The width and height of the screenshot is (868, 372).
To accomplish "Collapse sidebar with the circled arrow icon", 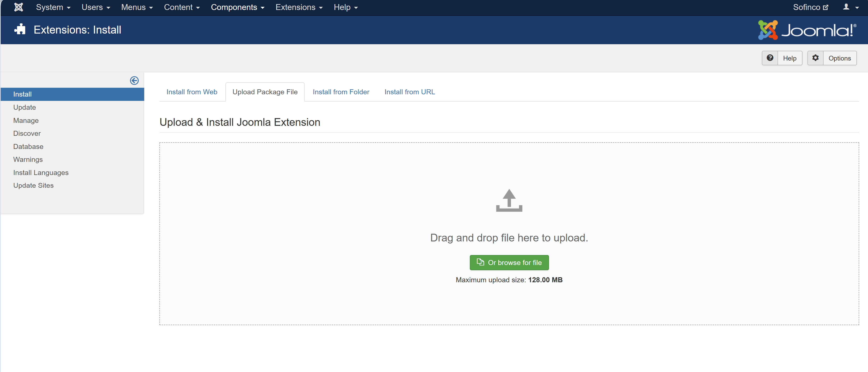I will tap(134, 80).
